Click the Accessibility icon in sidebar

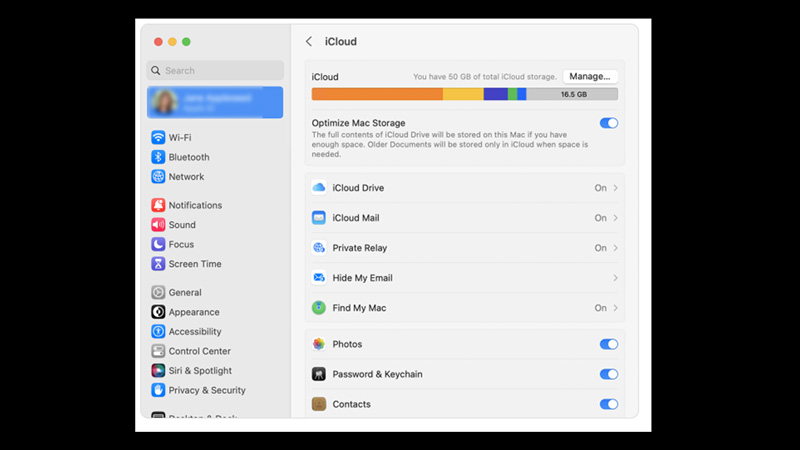pos(158,331)
